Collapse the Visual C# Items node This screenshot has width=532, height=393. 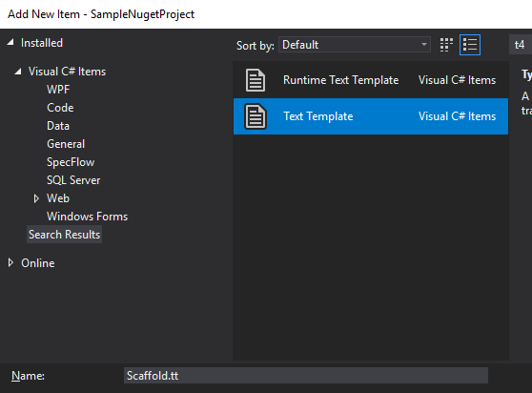[18, 72]
